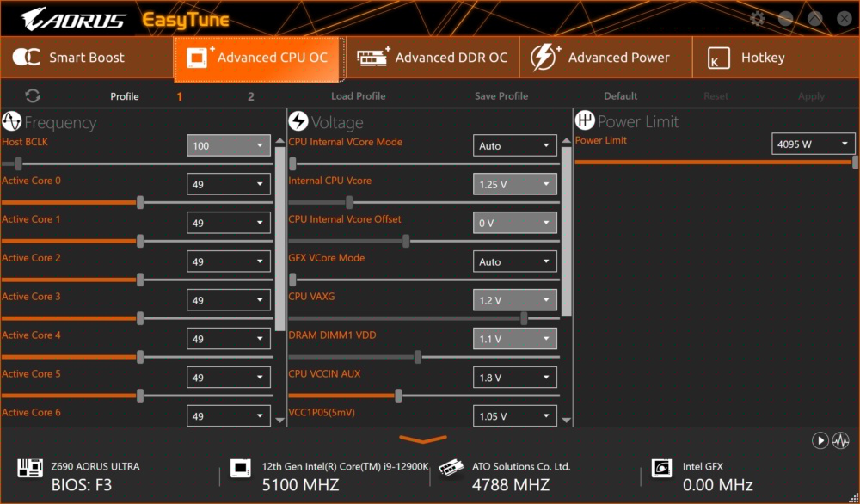Click the Apply button

click(x=811, y=96)
